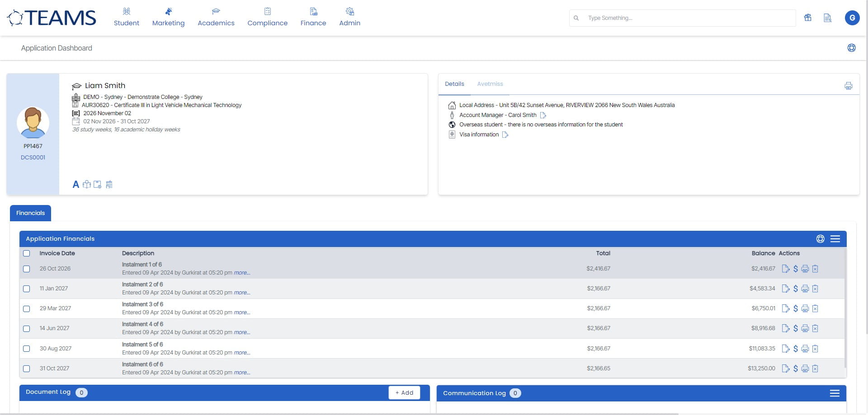This screenshot has width=868, height=415.
Task: Record payment for the 11 Jan 2027 invoice
Action: coord(796,289)
